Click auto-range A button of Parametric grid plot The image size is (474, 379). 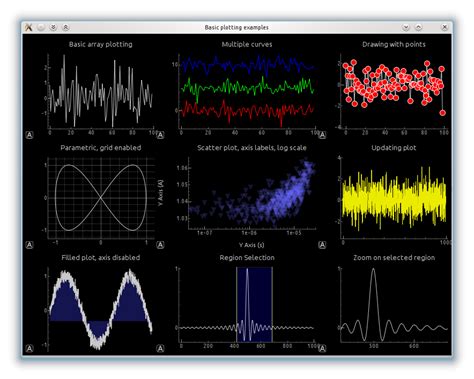tap(29, 245)
